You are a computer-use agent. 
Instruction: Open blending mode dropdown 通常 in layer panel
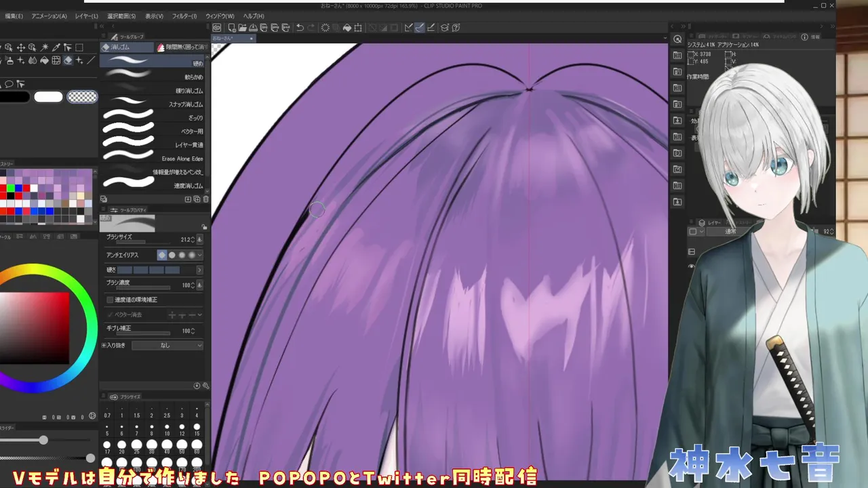[x=730, y=231]
